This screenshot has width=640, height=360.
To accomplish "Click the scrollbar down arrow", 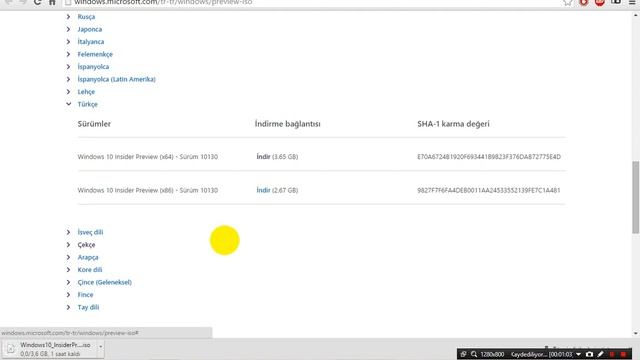I will [x=636, y=333].
